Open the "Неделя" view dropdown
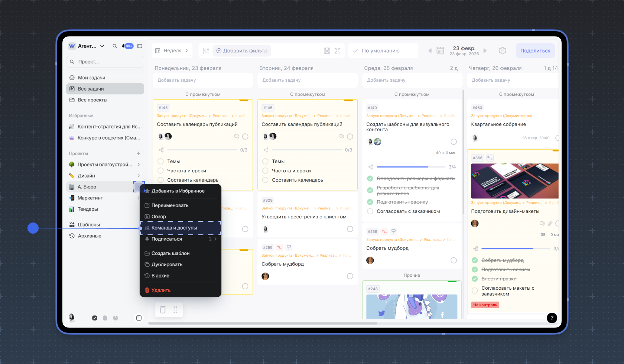 point(172,51)
